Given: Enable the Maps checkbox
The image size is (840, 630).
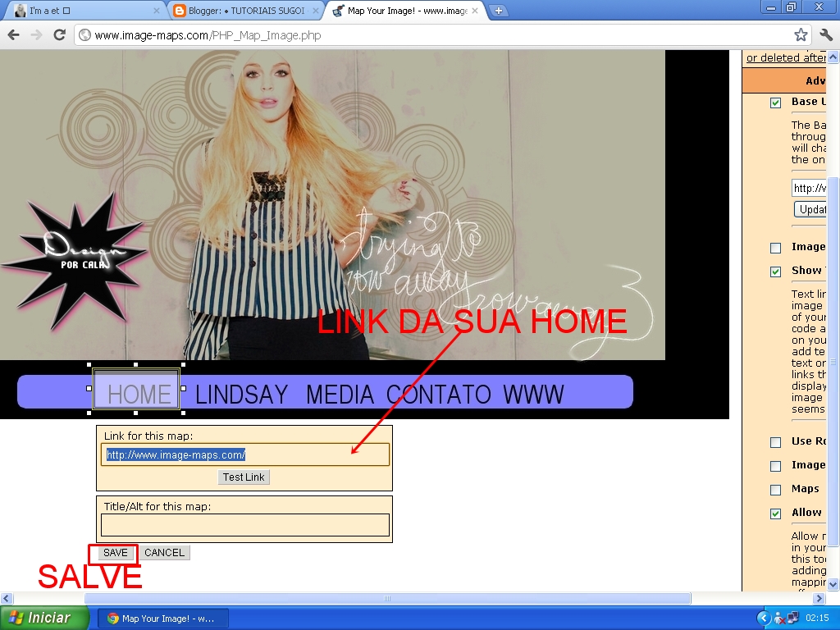Looking at the screenshot, I should (774, 489).
